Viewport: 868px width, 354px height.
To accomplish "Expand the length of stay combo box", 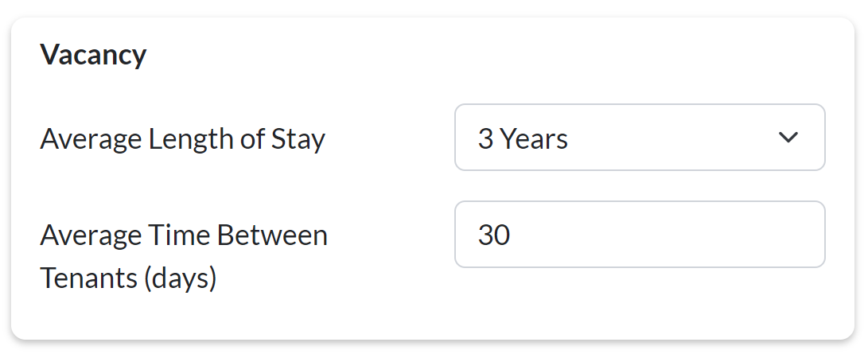I will pos(639,138).
